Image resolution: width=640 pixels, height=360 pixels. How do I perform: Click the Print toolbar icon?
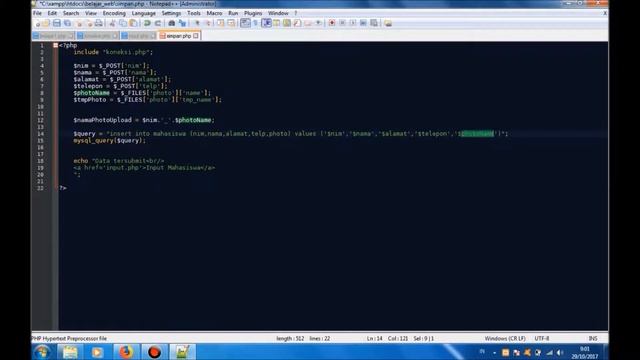click(98, 23)
